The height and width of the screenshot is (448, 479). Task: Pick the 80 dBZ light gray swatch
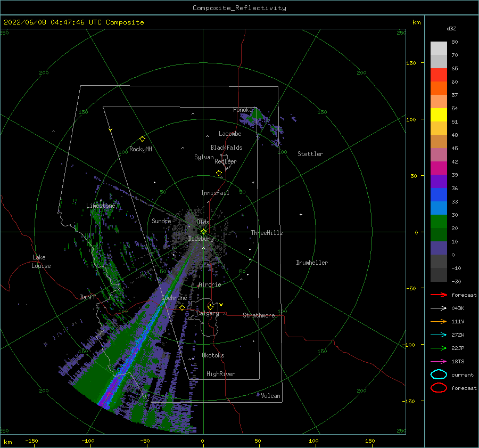pos(439,48)
